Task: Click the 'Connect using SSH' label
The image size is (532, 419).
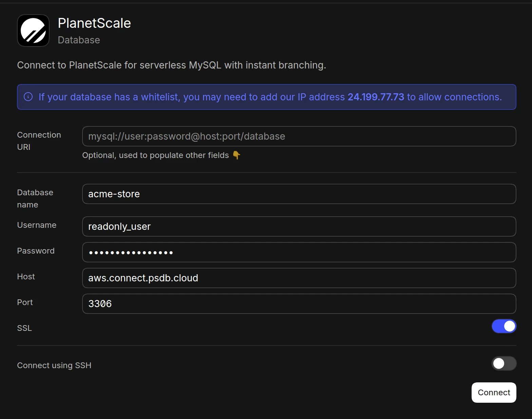Action: [54, 365]
